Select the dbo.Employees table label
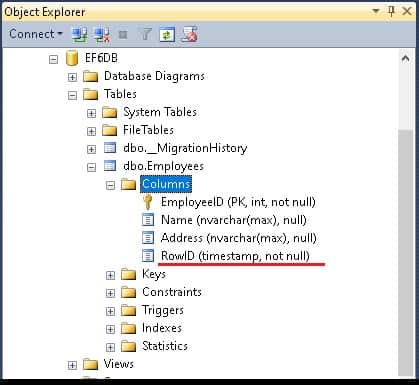 point(163,166)
